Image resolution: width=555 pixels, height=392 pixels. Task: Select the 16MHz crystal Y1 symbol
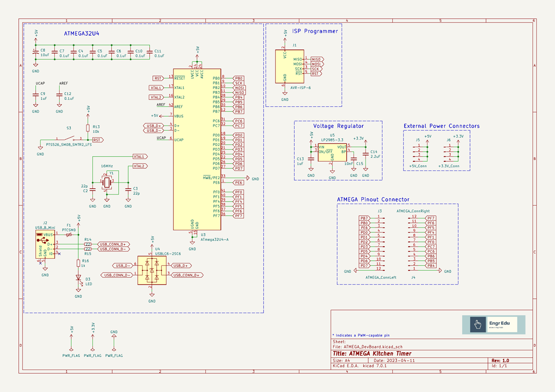(x=107, y=182)
